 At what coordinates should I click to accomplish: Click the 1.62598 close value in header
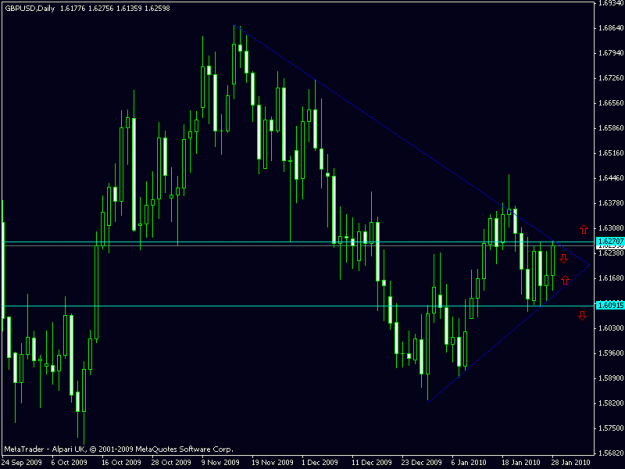[x=157, y=8]
